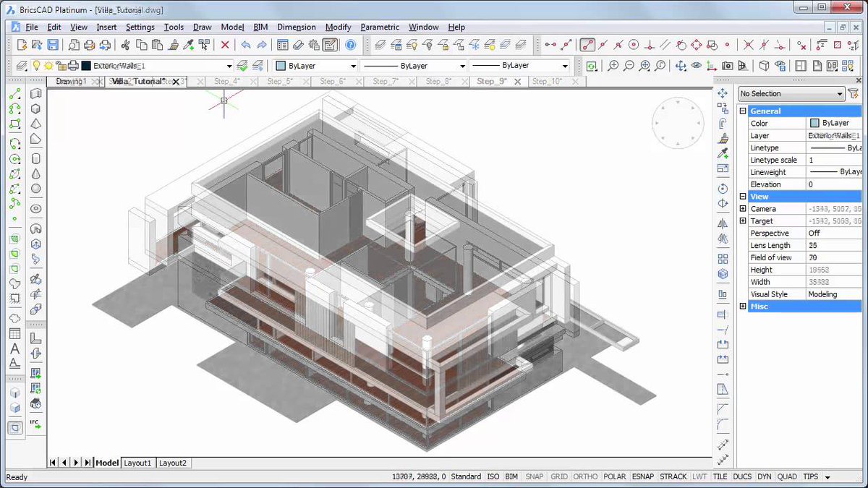The image size is (868, 488).
Task: Toggle ORTHO mode
Action: point(586,476)
